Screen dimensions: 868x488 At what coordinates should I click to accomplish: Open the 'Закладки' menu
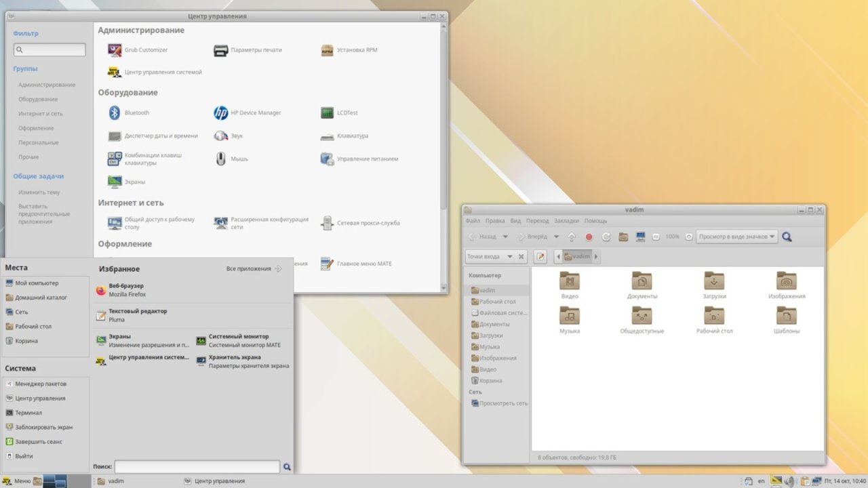tap(566, 221)
